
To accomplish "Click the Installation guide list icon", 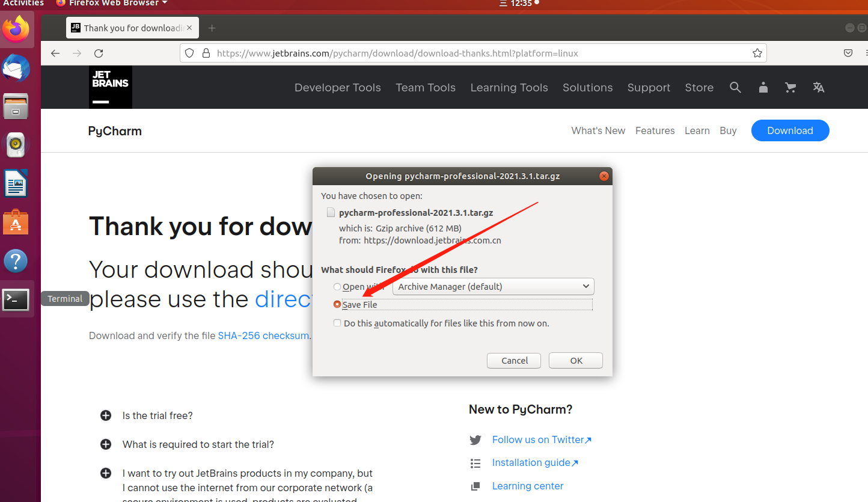I will coord(475,463).
